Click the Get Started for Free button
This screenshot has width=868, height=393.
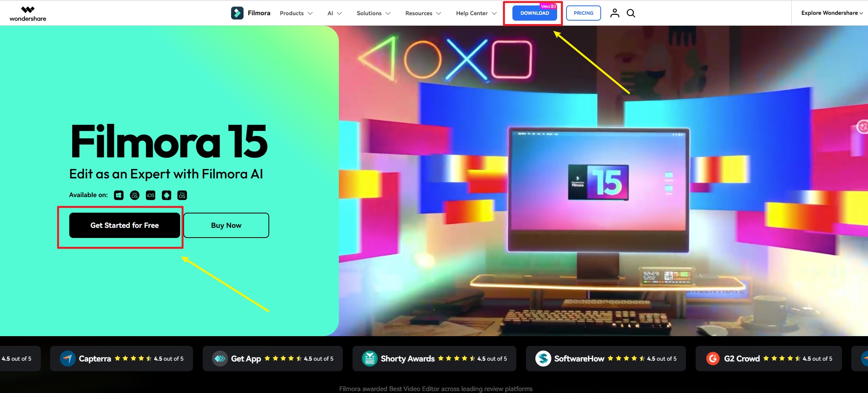tap(124, 225)
